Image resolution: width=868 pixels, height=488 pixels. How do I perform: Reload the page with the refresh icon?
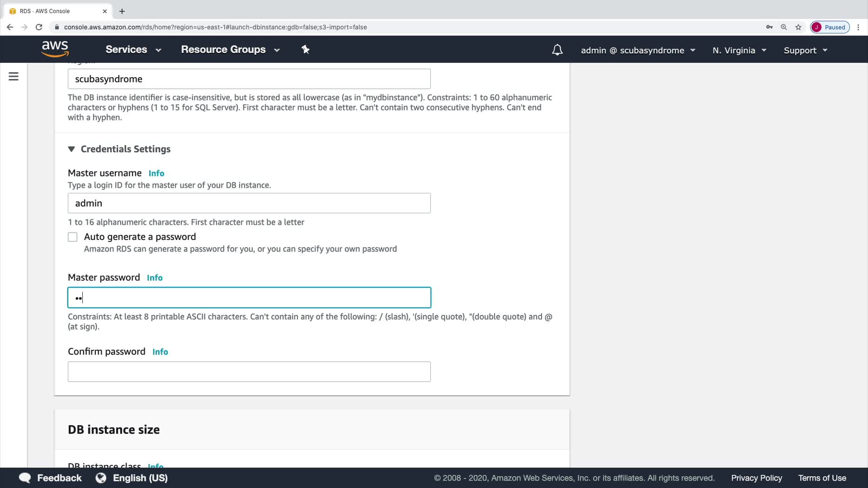point(39,27)
